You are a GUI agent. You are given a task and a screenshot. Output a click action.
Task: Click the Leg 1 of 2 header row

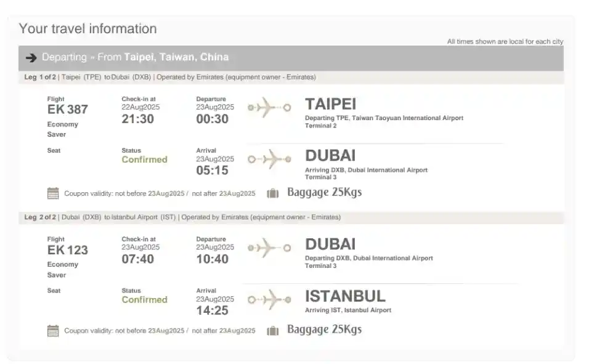[170, 78]
